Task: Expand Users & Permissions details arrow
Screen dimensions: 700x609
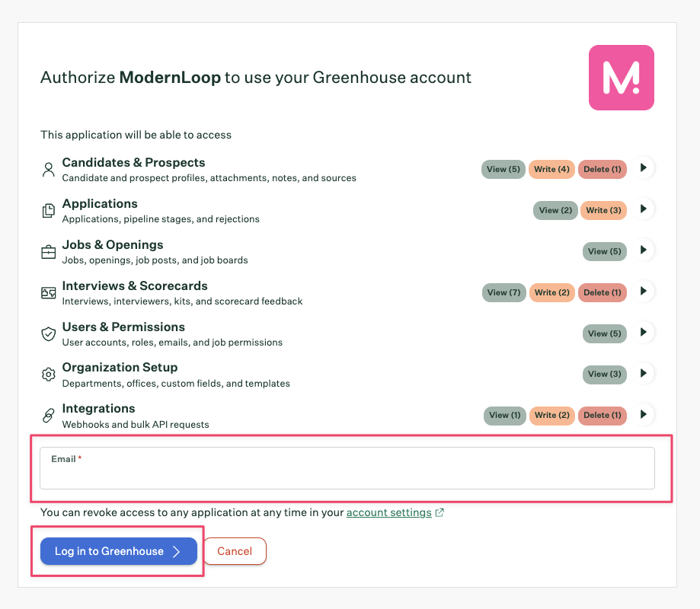Action: (644, 332)
